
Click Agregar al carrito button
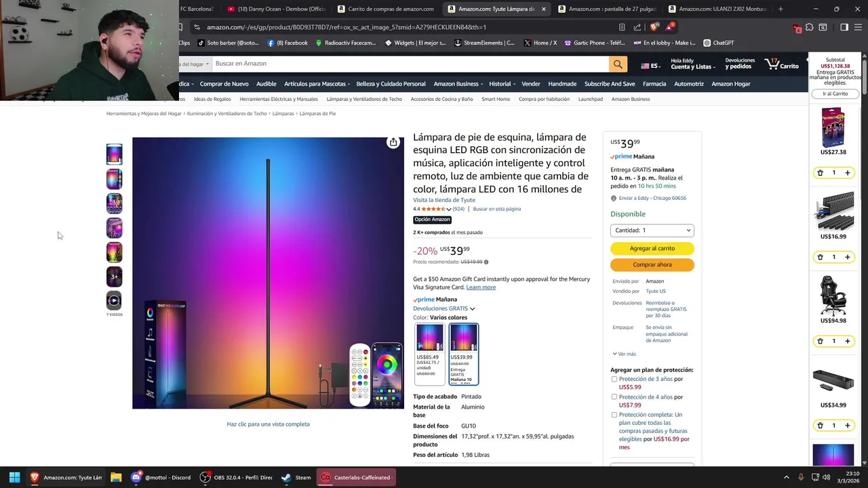[652, 249]
